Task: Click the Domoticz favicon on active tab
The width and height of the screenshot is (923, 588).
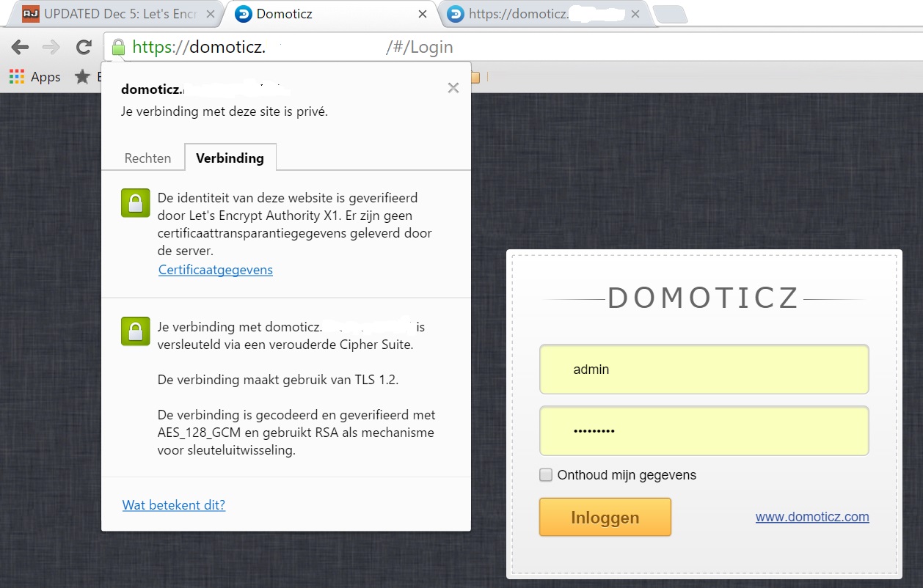Action: coord(244,13)
